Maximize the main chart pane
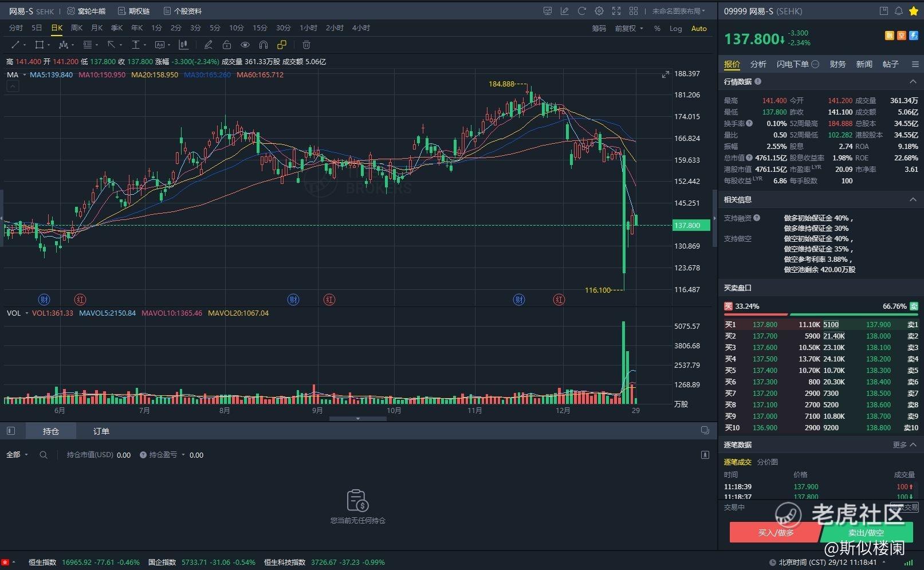The height and width of the screenshot is (570, 924). (x=665, y=75)
